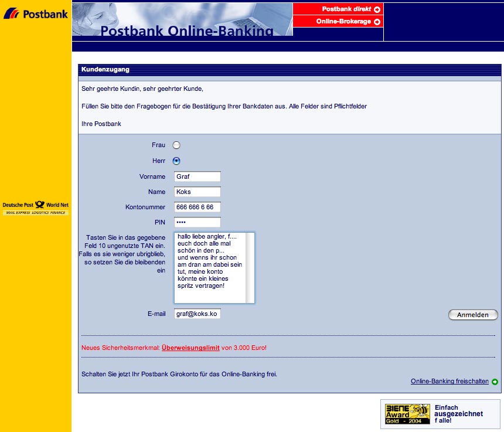The image size is (504, 432).
Task: Click into the PIN password field
Action: pyautogui.click(x=197, y=222)
